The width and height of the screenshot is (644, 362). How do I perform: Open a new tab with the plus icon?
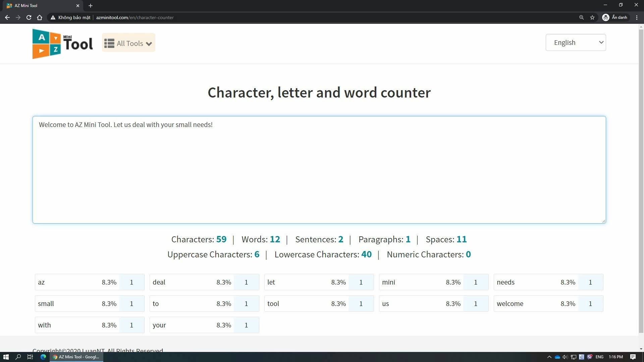(91, 6)
